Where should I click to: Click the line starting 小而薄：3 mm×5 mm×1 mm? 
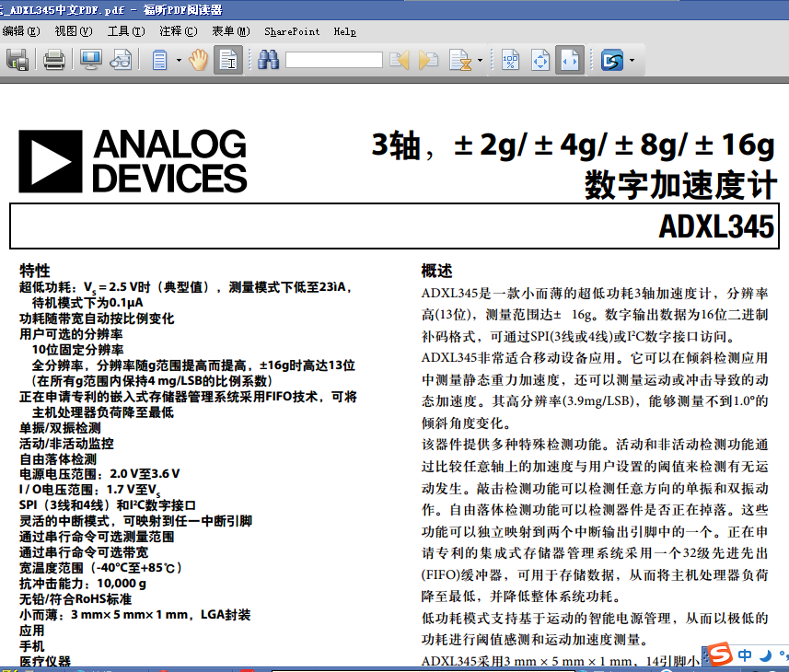pyautogui.click(x=134, y=615)
